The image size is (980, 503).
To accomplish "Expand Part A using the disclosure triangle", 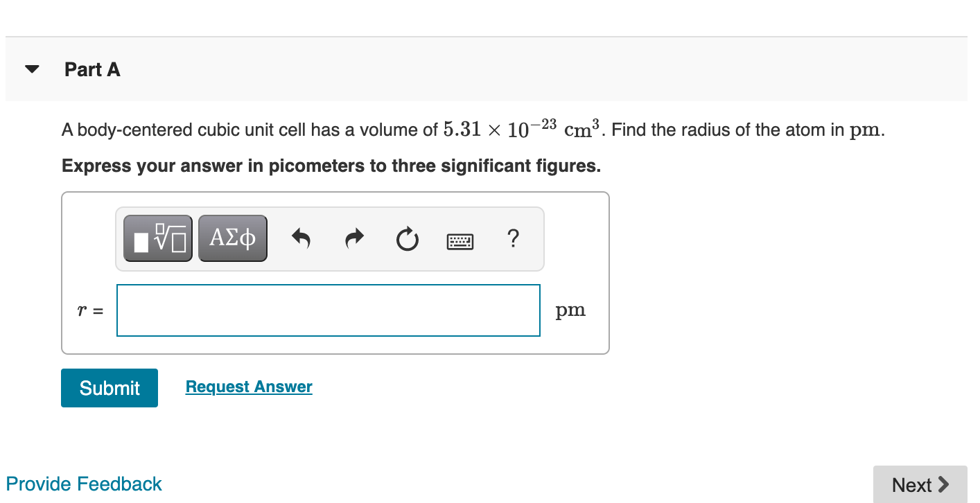I will tap(32, 69).
